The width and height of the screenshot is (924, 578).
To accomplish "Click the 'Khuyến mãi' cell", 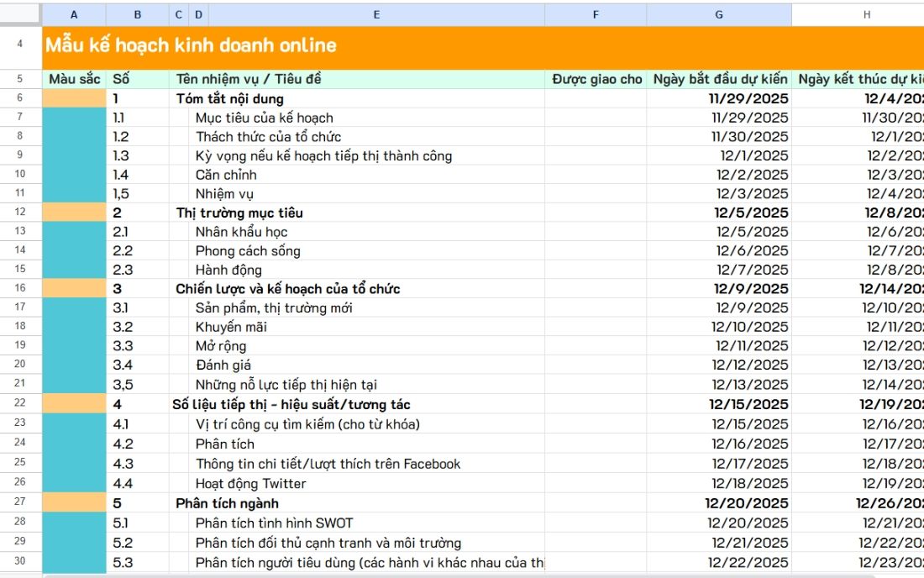I will pos(231,327).
